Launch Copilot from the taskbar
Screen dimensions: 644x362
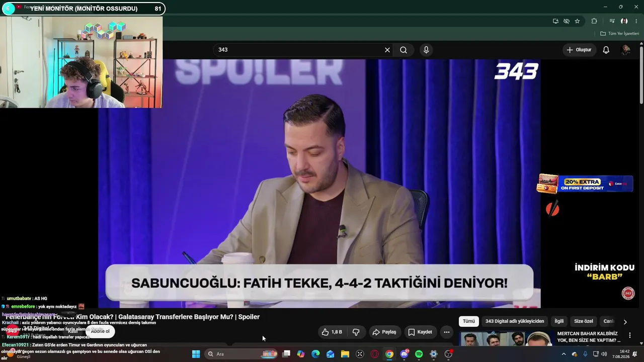[301, 354]
